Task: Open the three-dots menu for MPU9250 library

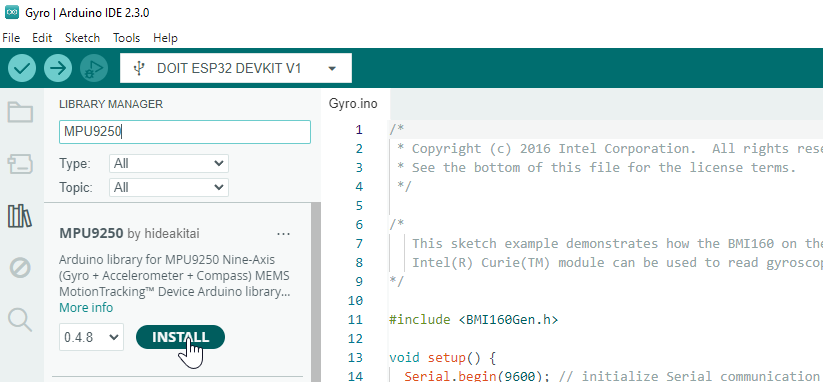Action: point(283,234)
